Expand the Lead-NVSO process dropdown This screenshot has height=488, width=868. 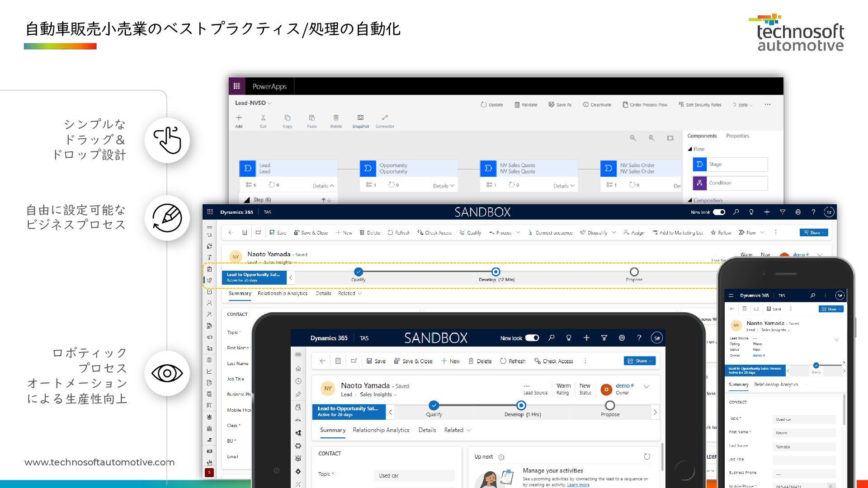pyautogui.click(x=269, y=103)
